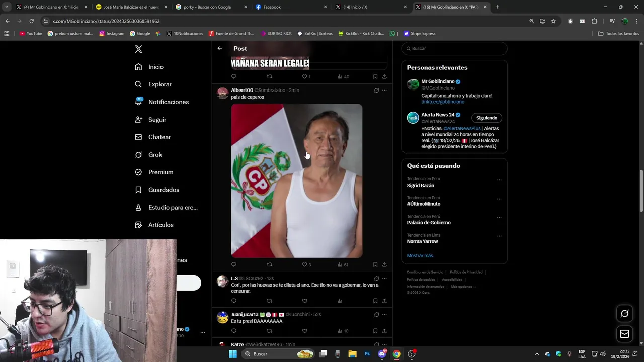Screen dimensions: 644x362
Task: Open YouTube bookmark
Action: tap(31, 34)
